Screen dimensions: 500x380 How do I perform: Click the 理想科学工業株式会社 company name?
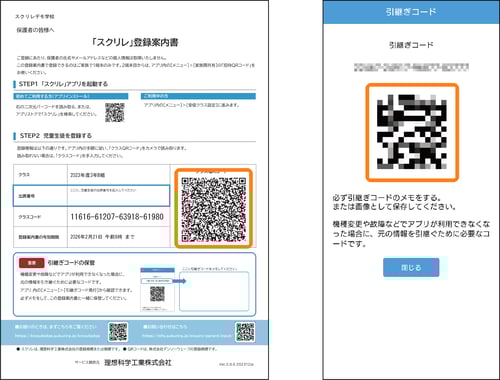(x=138, y=363)
